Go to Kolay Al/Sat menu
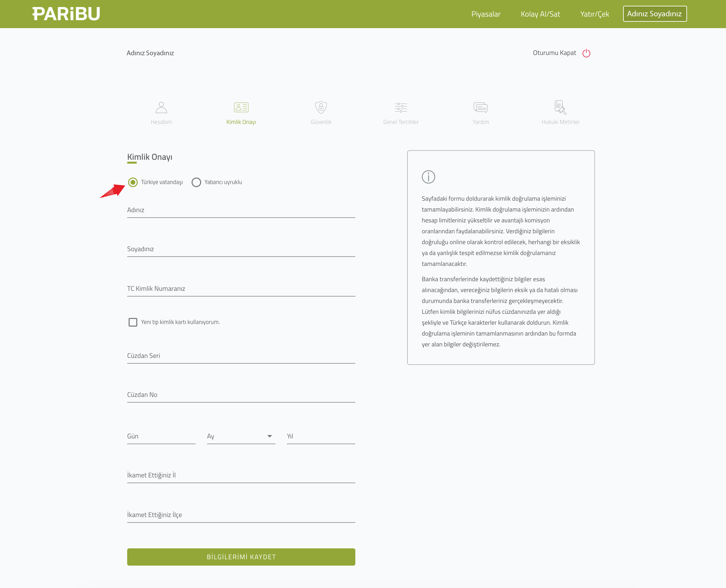 pos(540,14)
